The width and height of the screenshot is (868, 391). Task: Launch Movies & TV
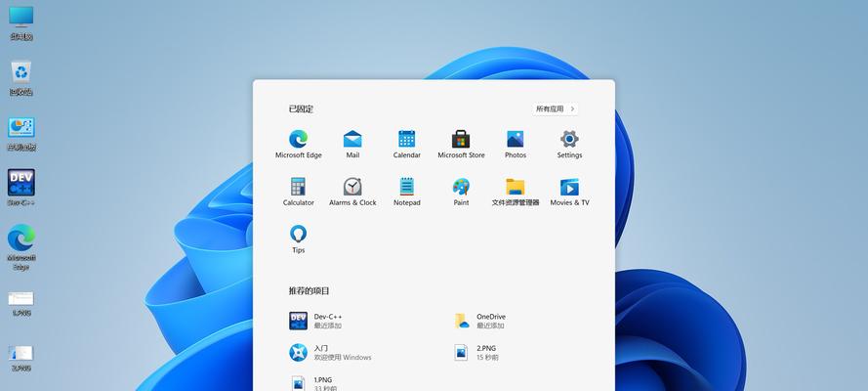pyautogui.click(x=569, y=192)
